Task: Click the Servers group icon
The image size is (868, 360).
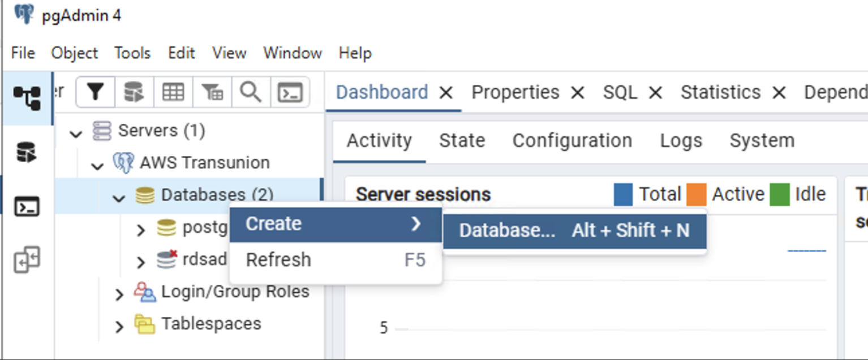Action: [102, 131]
